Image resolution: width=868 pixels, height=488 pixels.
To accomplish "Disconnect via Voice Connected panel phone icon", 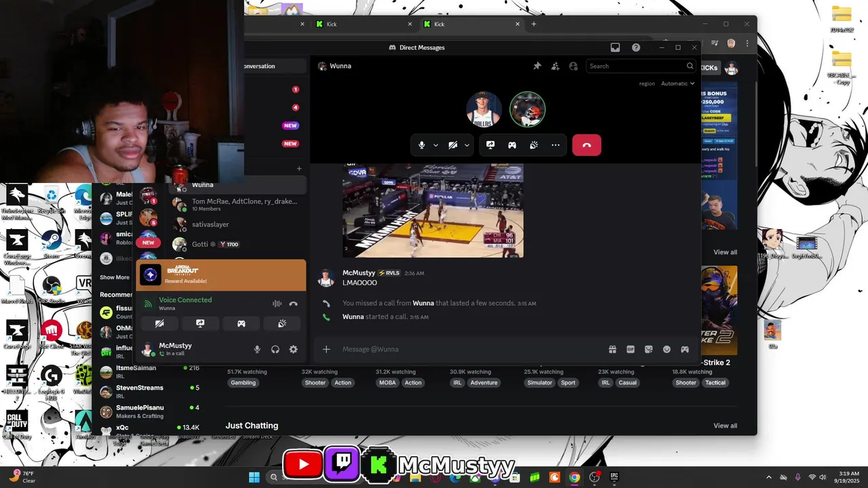I will 293,304.
